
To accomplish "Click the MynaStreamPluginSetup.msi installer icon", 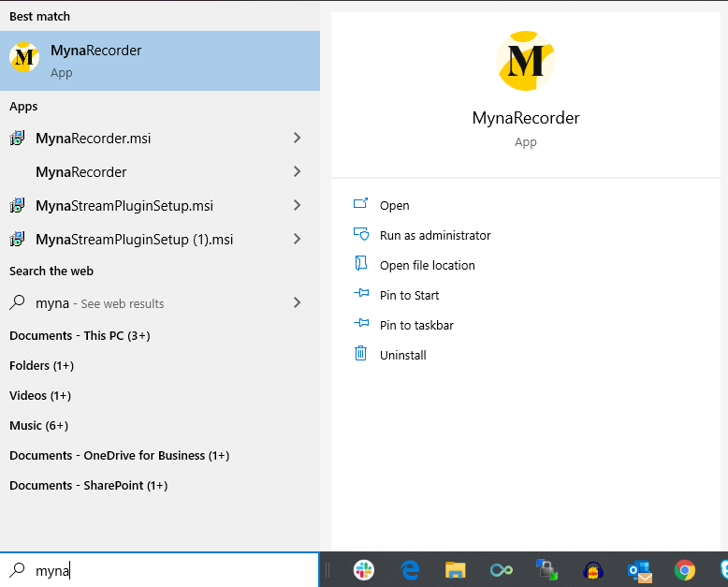I will [17, 205].
